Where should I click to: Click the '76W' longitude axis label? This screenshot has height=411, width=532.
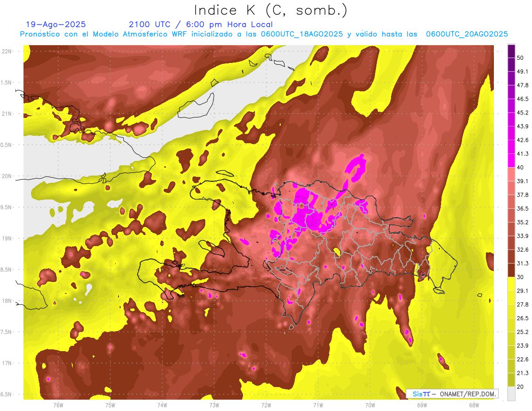[x=58, y=405]
